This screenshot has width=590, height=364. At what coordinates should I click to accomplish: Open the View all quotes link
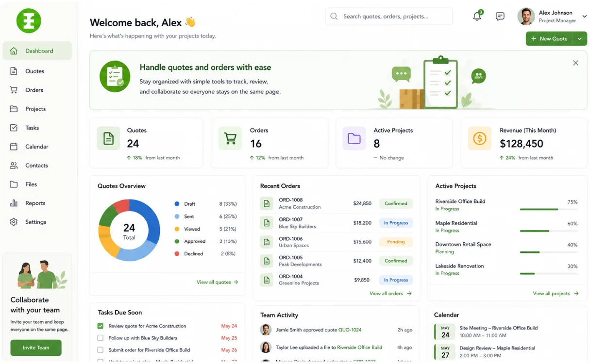click(x=217, y=282)
